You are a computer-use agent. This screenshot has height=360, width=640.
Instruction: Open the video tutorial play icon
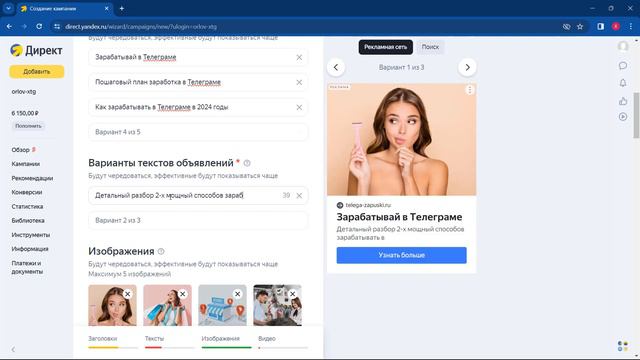(623, 117)
